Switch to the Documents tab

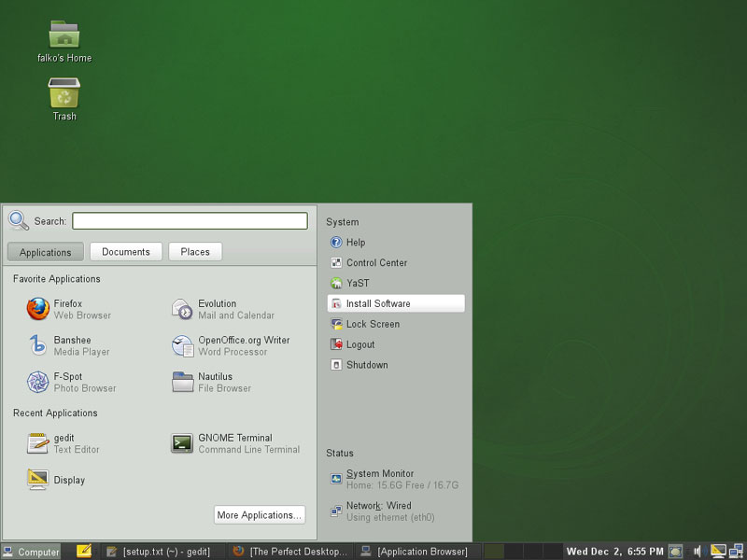[x=126, y=251]
